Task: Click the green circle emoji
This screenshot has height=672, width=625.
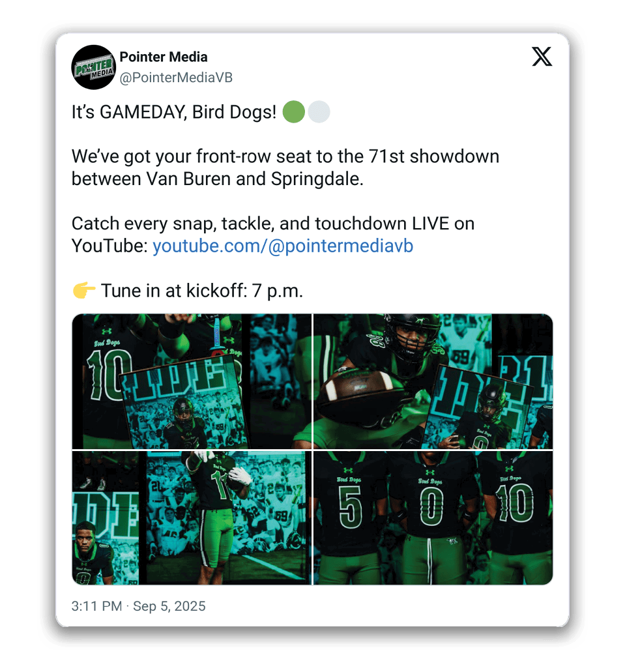Action: click(x=294, y=112)
